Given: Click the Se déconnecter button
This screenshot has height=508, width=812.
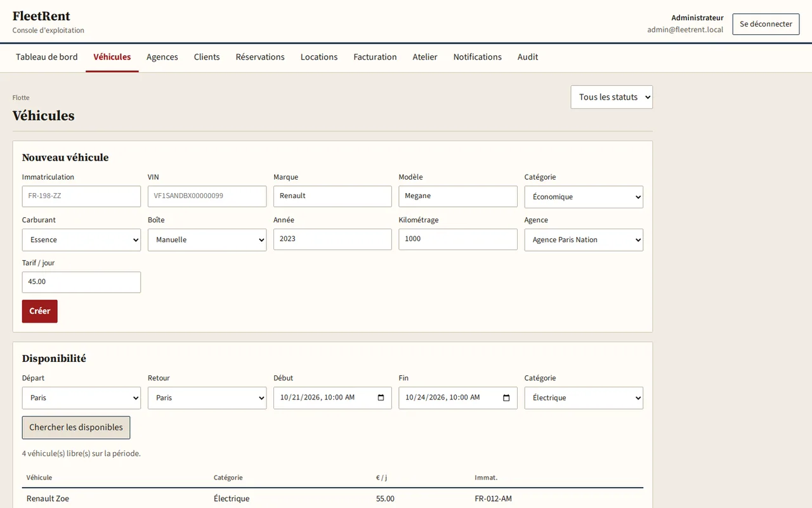Looking at the screenshot, I should [766, 24].
